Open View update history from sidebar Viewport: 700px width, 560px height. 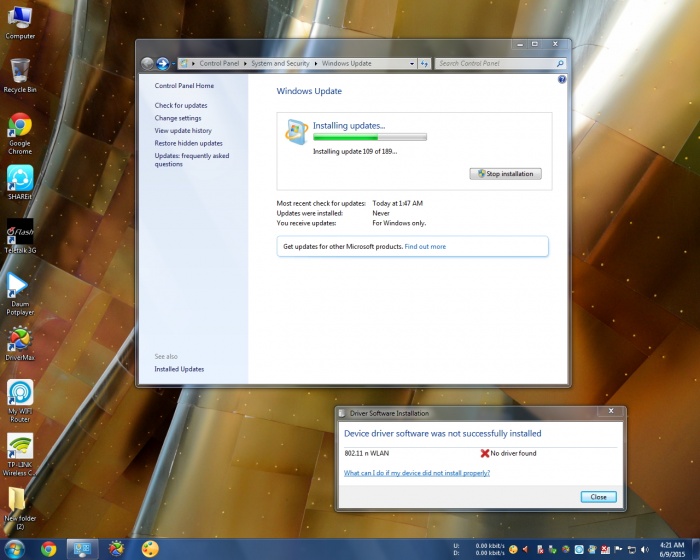183,130
